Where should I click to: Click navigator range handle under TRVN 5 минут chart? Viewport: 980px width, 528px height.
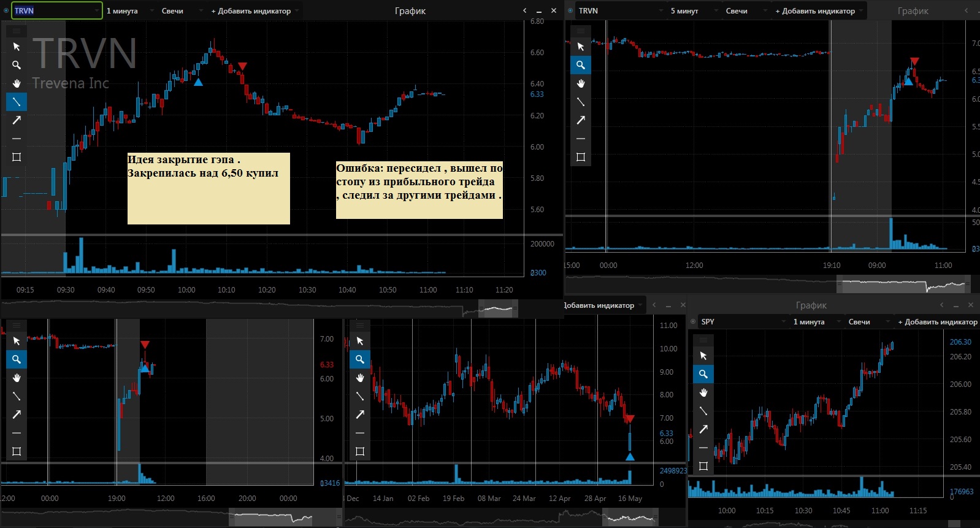point(904,285)
